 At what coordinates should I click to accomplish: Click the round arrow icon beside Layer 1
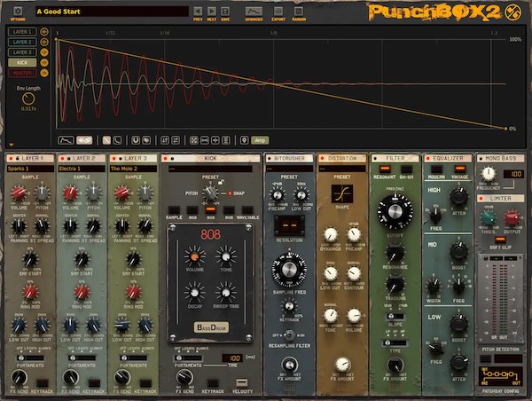pos(44,32)
